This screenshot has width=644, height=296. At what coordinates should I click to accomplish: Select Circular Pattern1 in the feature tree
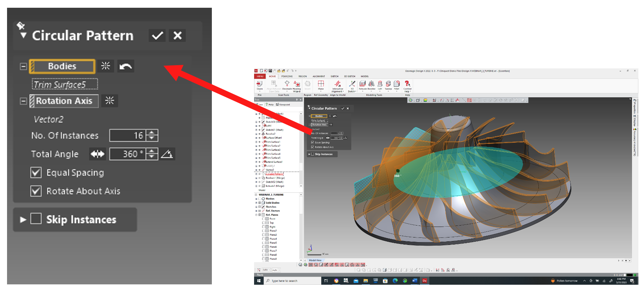(x=274, y=174)
